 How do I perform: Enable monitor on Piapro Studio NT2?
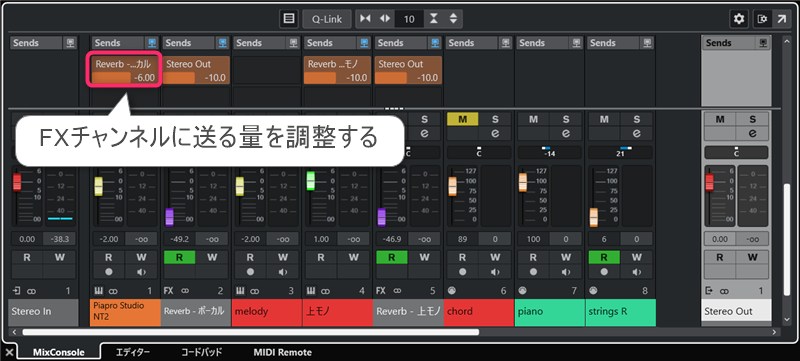[141, 272]
